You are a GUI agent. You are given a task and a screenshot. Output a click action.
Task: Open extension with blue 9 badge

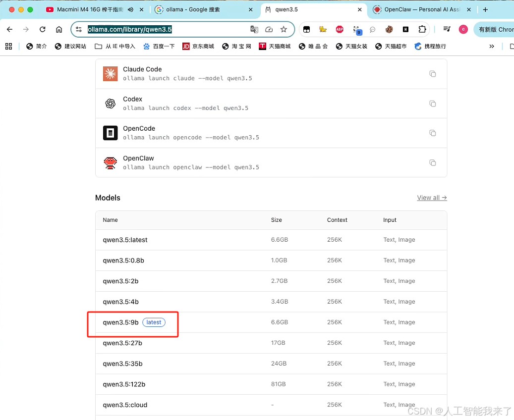click(357, 30)
